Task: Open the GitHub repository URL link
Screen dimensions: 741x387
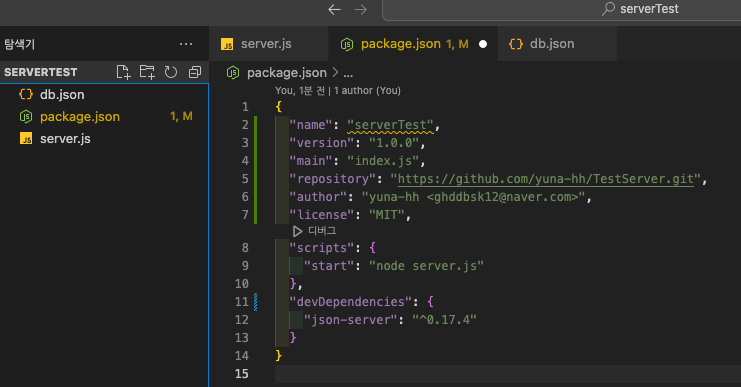Action: pos(546,179)
